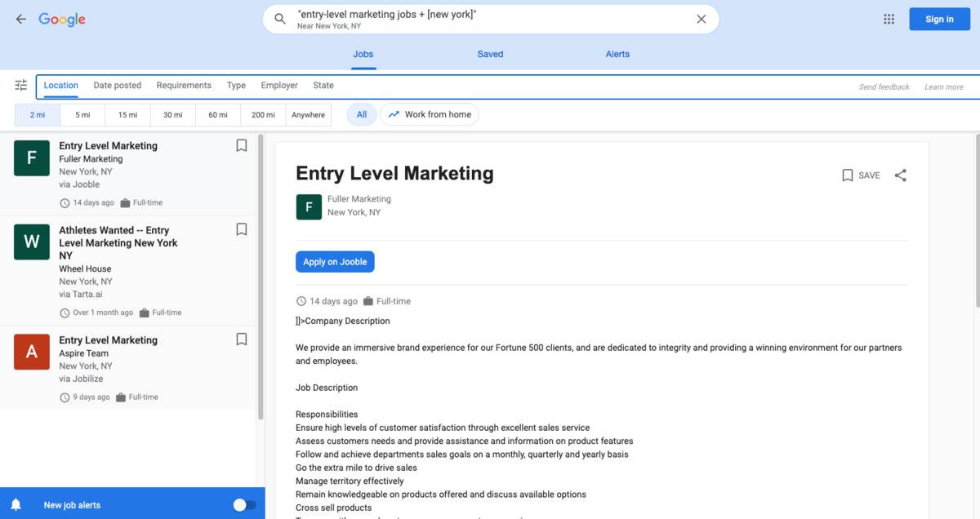This screenshot has width=980, height=519.
Task: Choose the 60 mi distance option
Action: click(218, 115)
